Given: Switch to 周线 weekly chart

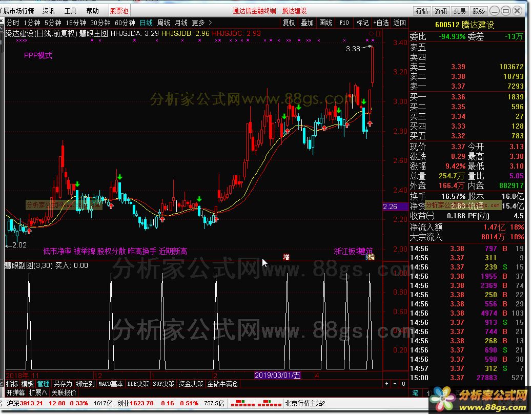Looking at the screenshot, I should [164, 23].
